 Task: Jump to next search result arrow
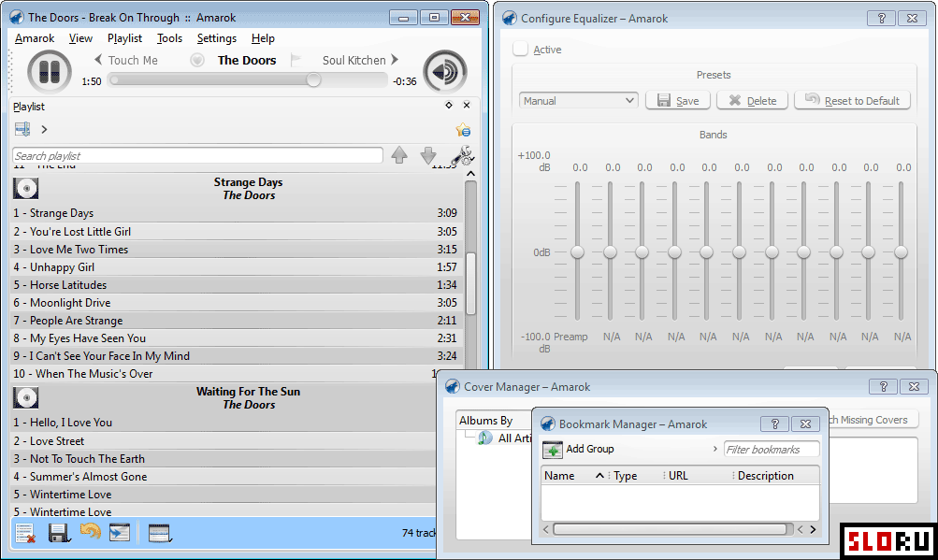(x=428, y=155)
